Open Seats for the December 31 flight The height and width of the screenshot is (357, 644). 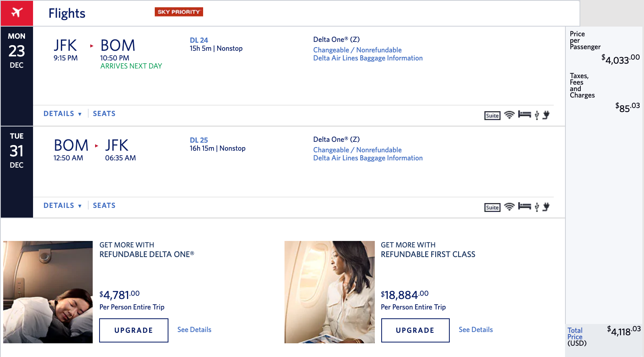104,205
